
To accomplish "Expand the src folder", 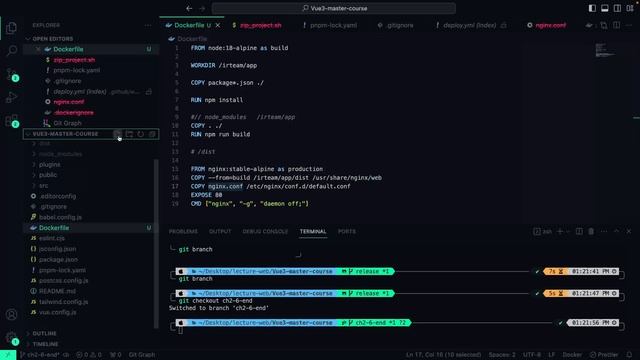I will click(x=43, y=186).
